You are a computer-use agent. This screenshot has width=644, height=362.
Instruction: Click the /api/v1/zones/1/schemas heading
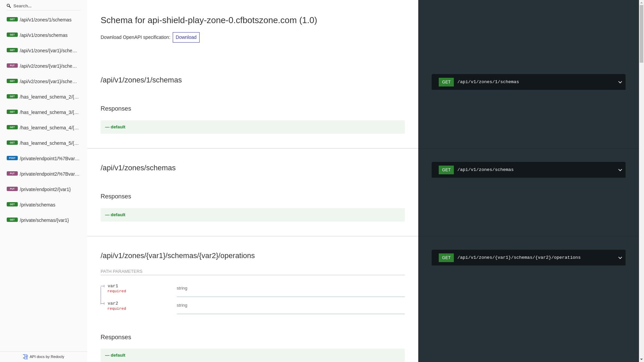141,80
